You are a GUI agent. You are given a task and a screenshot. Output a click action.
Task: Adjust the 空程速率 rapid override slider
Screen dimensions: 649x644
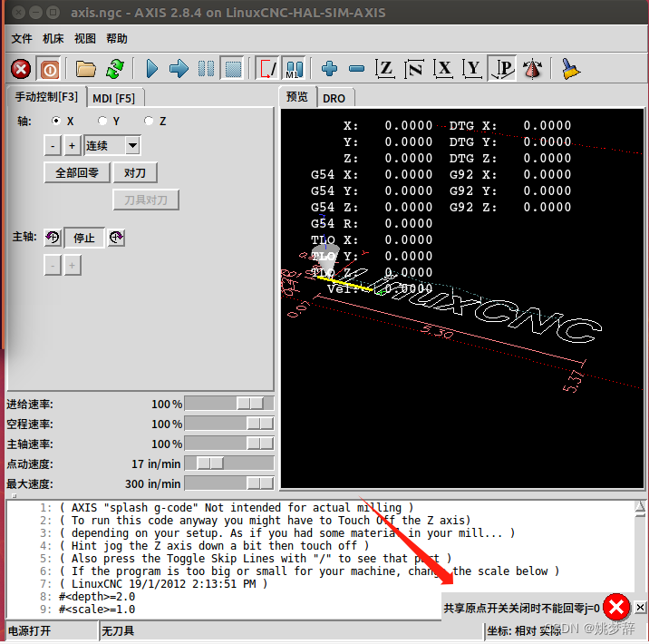[229, 424]
